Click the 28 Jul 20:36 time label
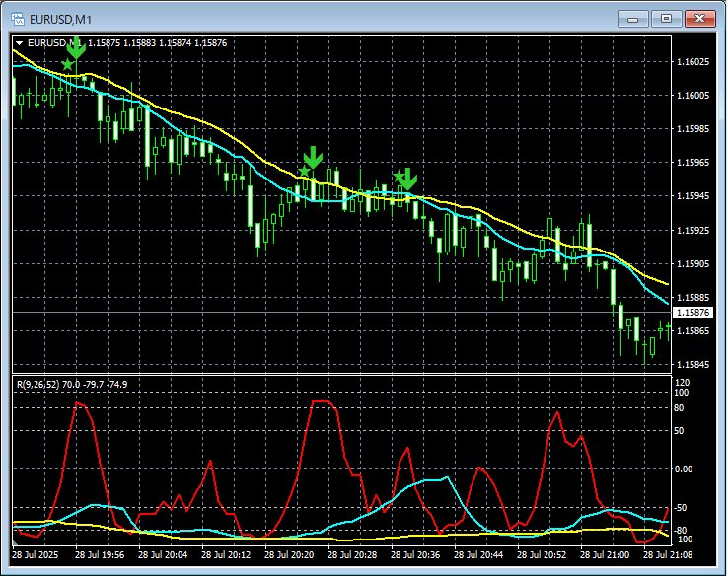This screenshot has height=576, width=728. tap(415, 555)
